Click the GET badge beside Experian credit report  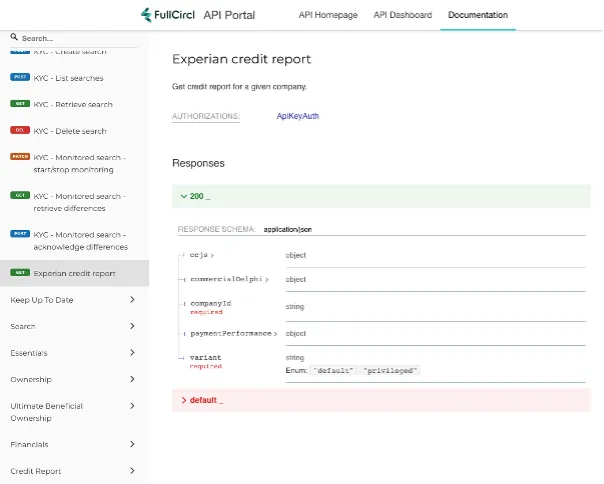20,273
